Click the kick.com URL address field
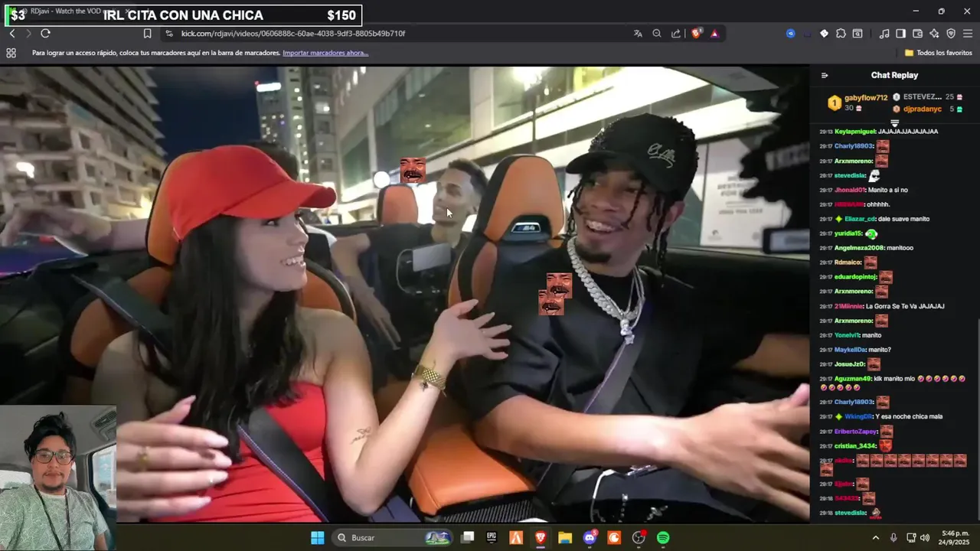Viewport: 980px width, 551px height. pyautogui.click(x=293, y=34)
